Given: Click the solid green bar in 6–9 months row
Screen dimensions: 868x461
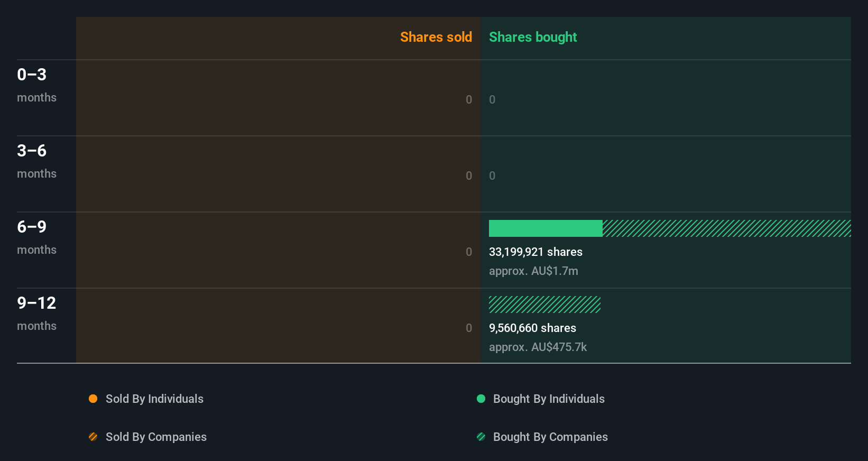Looking at the screenshot, I should pyautogui.click(x=546, y=228).
